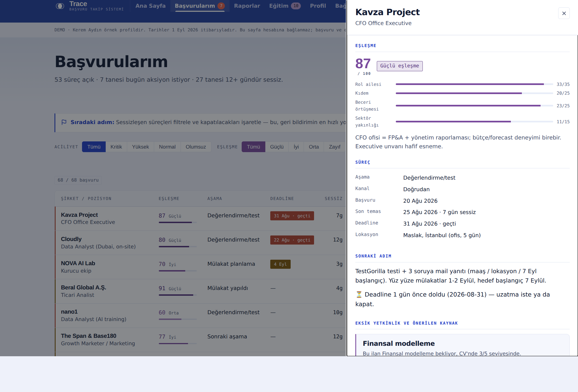Image resolution: width=578 pixels, height=392 pixels.
Task: Click the Güçlü eşleşme badge
Action: [400, 66]
